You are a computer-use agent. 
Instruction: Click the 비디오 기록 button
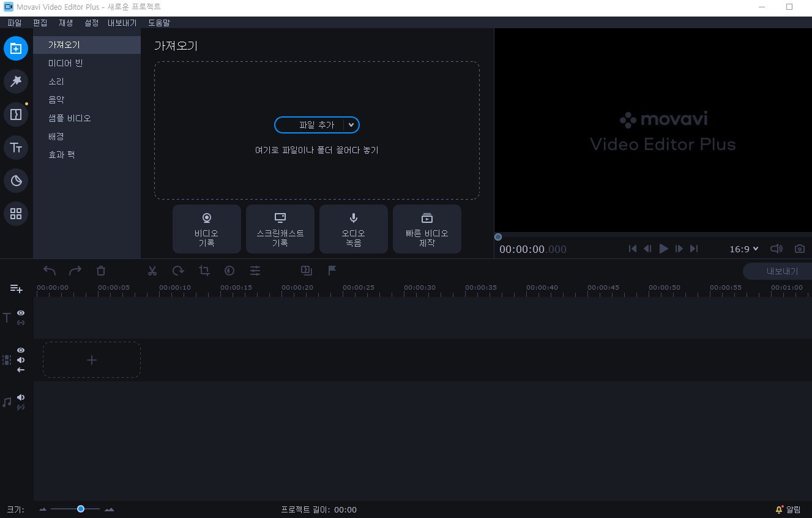[207, 229]
